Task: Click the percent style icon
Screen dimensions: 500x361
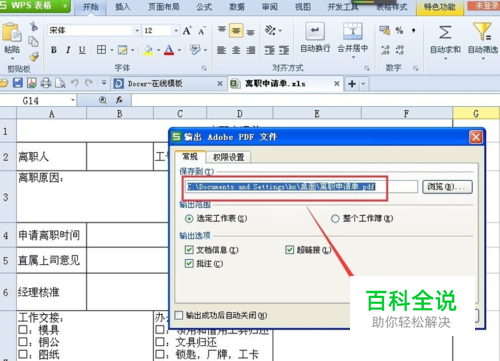Action: (399, 31)
